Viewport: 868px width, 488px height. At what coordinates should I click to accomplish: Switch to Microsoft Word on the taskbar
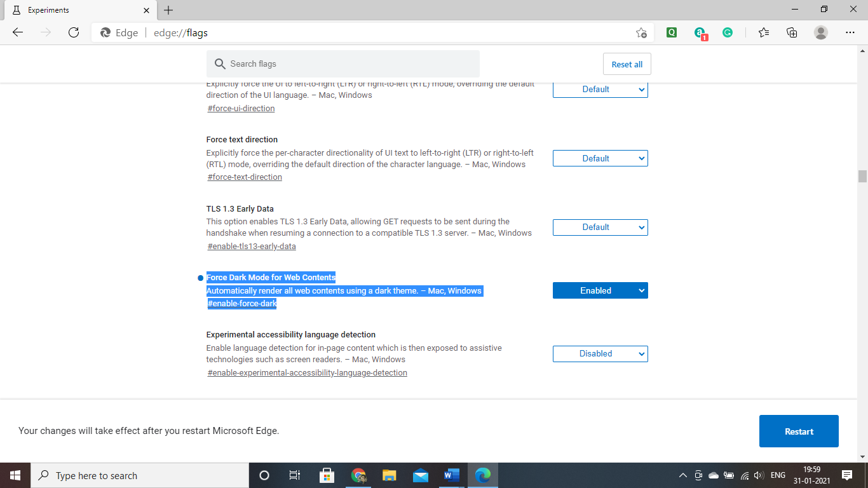click(452, 475)
